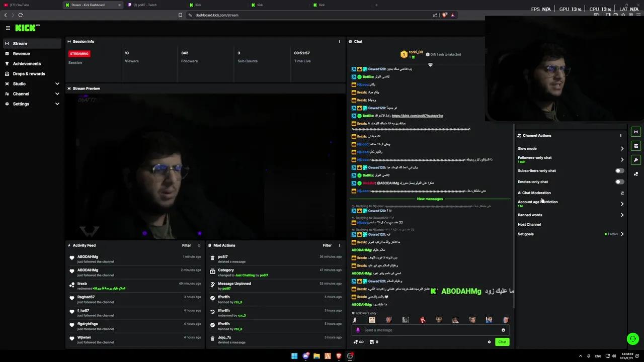The height and width of the screenshot is (362, 644).
Task: Bookmark this page via address bar icon
Action: pos(180,15)
